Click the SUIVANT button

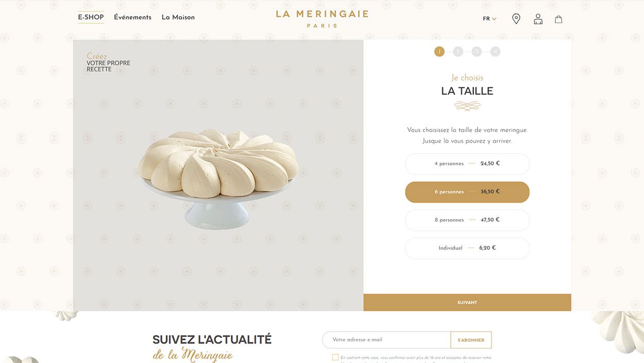tap(467, 303)
